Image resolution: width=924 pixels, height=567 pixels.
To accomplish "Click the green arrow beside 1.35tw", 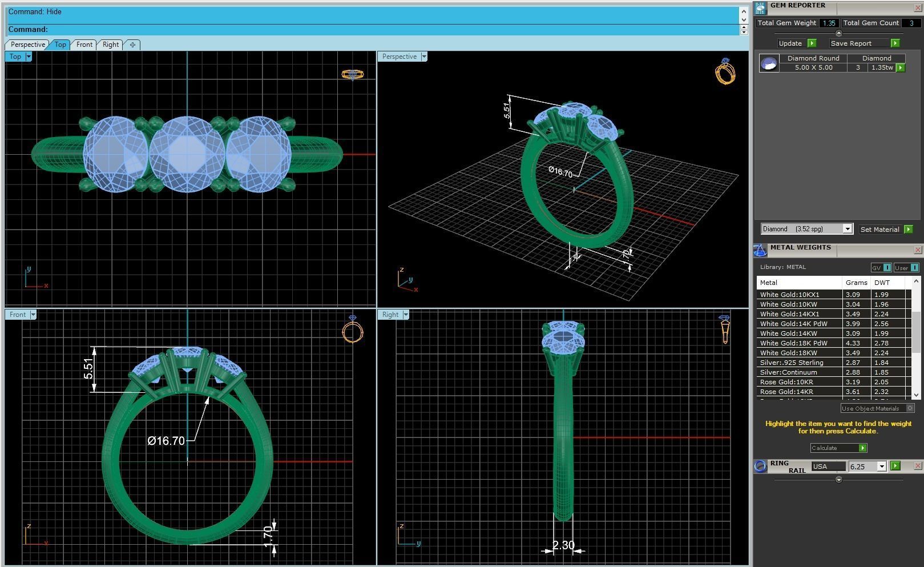I will coord(901,67).
